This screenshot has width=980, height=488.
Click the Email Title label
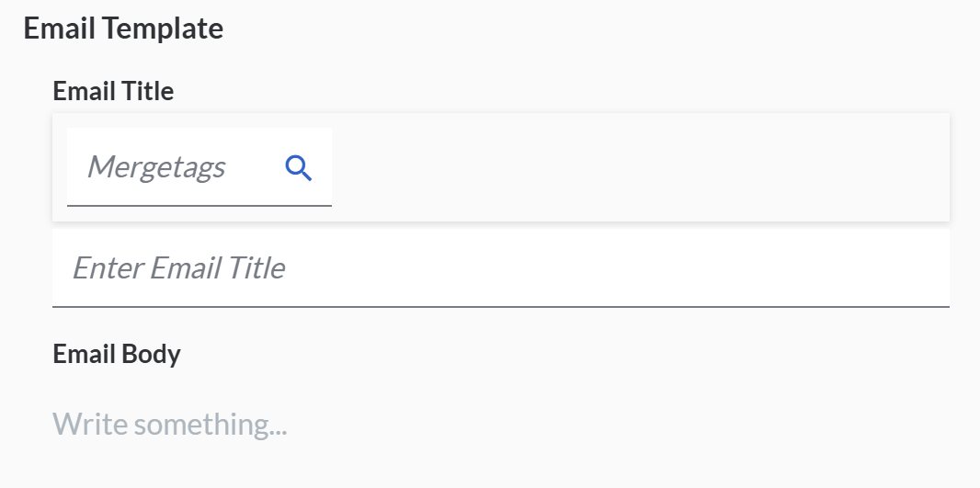click(113, 91)
